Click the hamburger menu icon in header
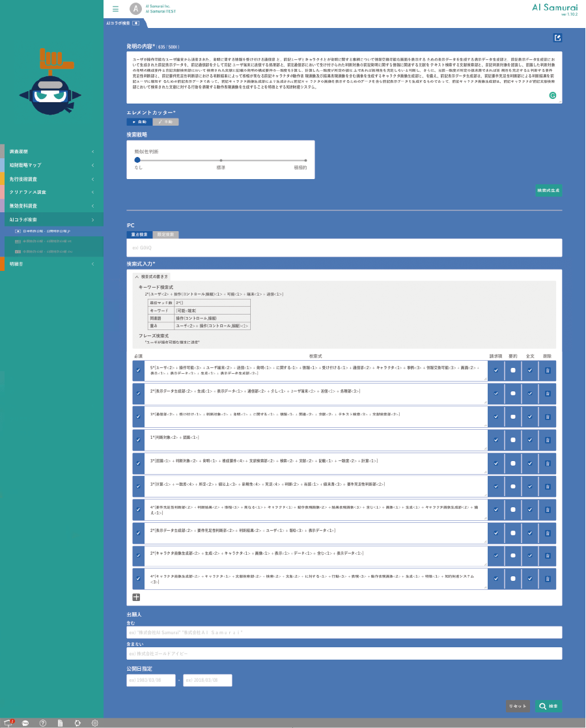This screenshot has width=586, height=728. (x=115, y=9)
